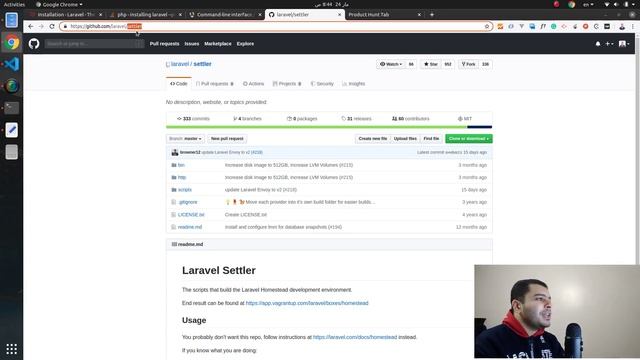Switch to the Insights tab
This screenshot has width=640, height=360.
pyautogui.click(x=353, y=83)
